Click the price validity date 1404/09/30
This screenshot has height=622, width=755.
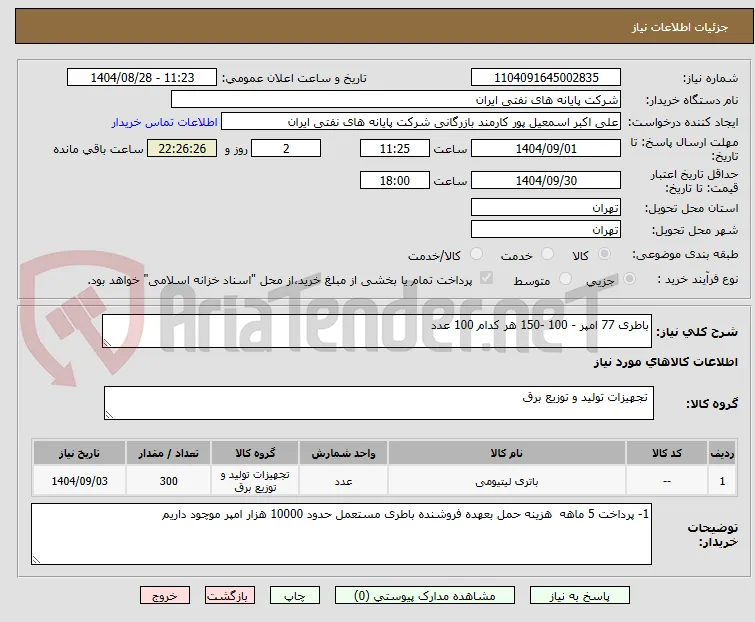[x=546, y=181]
